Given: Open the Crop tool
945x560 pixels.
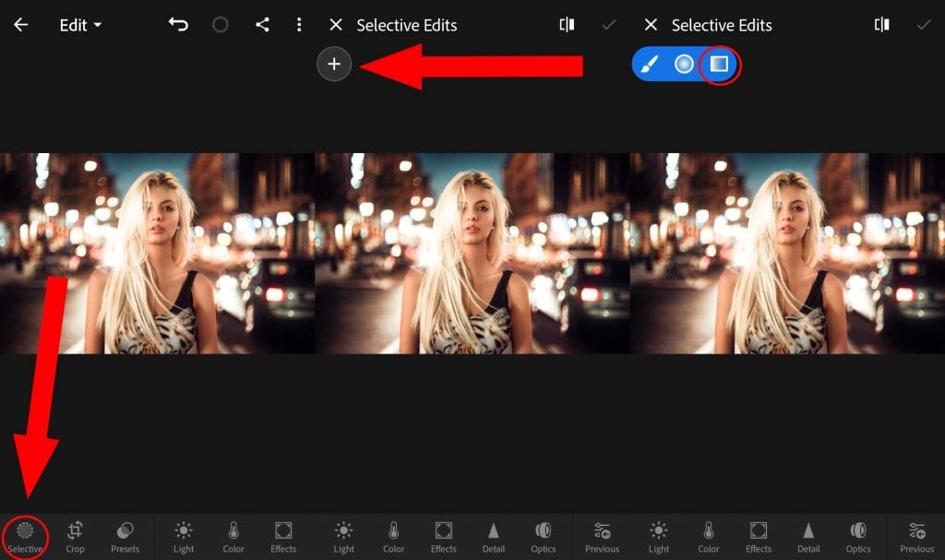Looking at the screenshot, I should point(75,535).
